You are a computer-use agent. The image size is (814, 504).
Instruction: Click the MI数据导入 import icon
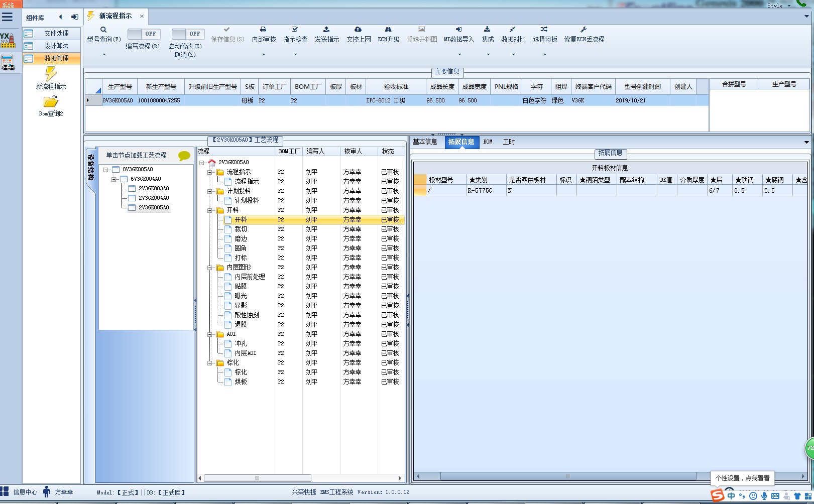coord(458,30)
